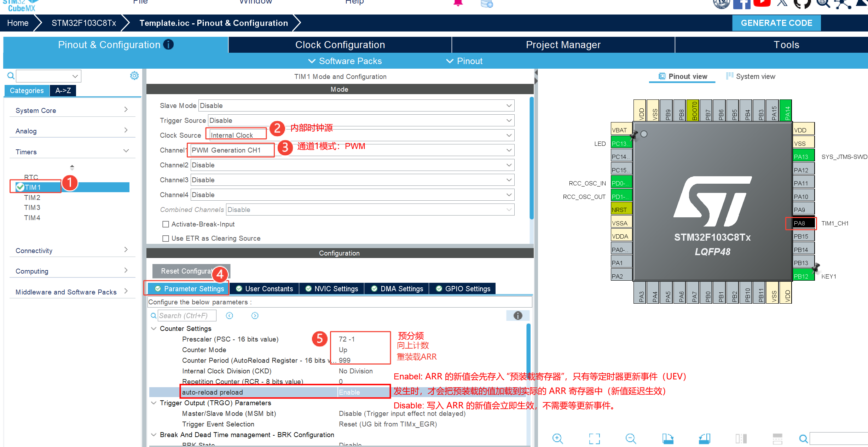
Task: Click the Mode panel vertical scrollbar
Action: point(532,158)
